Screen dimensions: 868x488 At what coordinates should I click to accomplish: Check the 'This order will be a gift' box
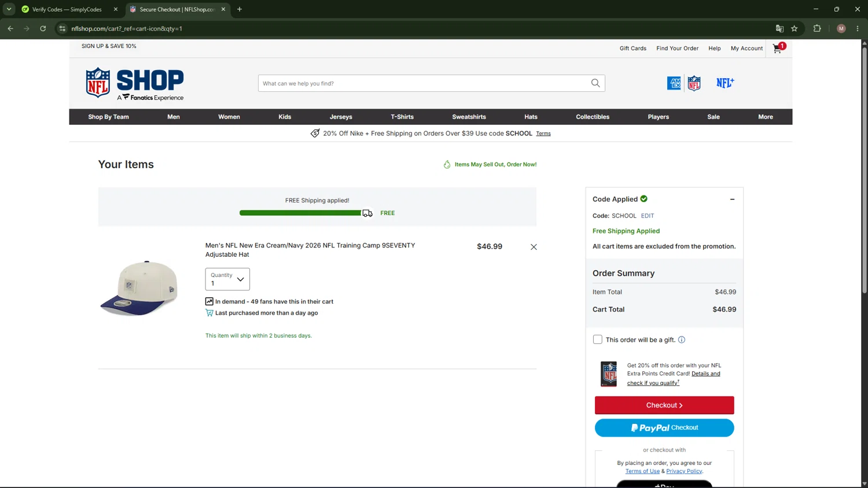point(598,340)
